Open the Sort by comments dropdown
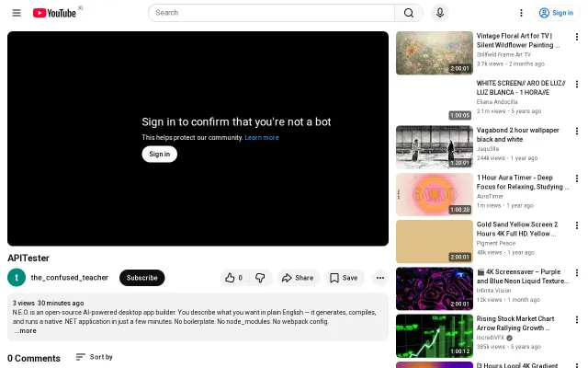Screen dimensions: 588x368 tap(94, 357)
